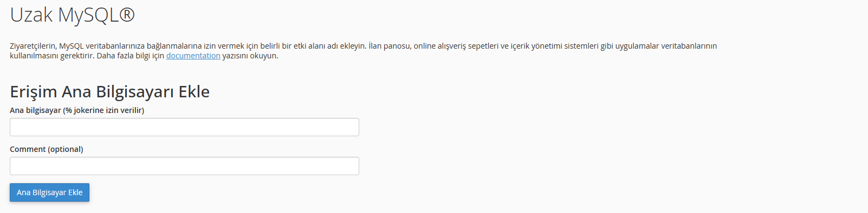This screenshot has width=868, height=213.
Task: Click 'Daha fazla bilgi için' text
Action: 130,56
